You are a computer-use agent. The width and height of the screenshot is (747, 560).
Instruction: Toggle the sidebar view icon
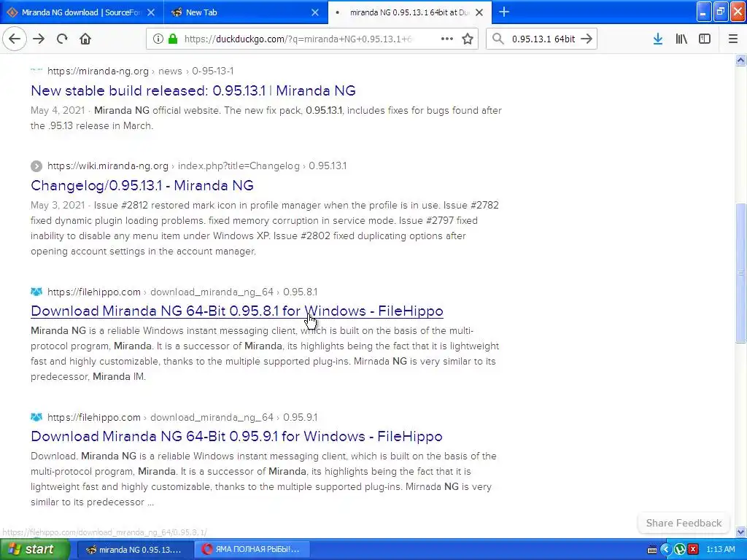tap(705, 39)
